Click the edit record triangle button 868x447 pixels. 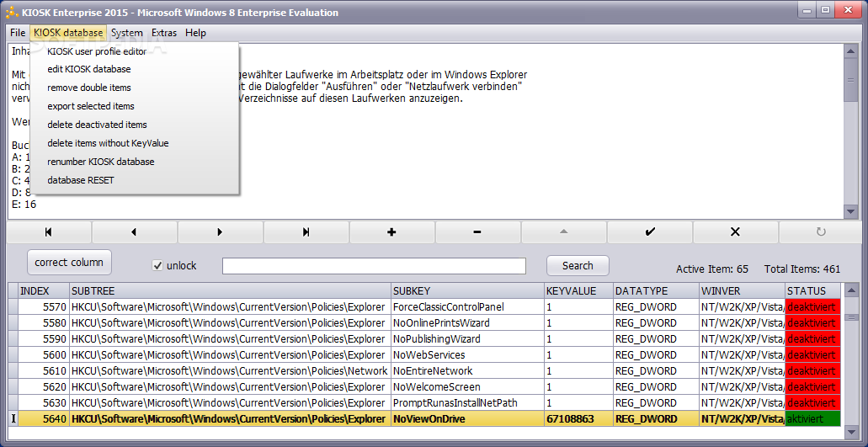(563, 232)
